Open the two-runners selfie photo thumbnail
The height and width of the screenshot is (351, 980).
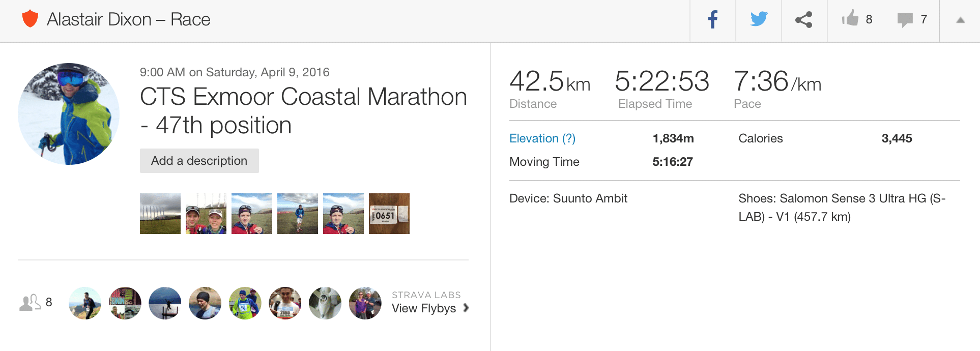point(206,214)
